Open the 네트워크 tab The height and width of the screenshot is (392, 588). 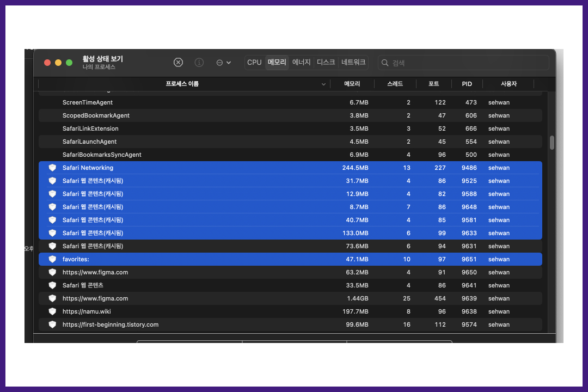[x=353, y=62]
